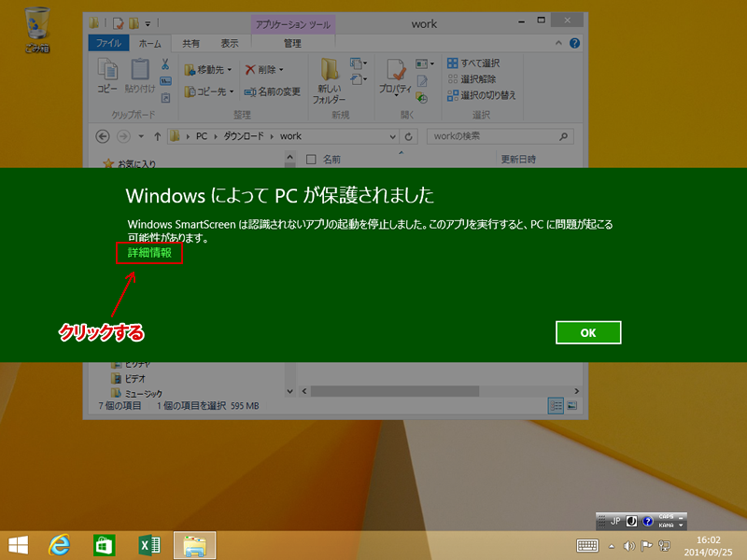Viewport: 747px width, 560px height.
Task: Open the Recycle Bin desktop icon
Action: point(36,30)
